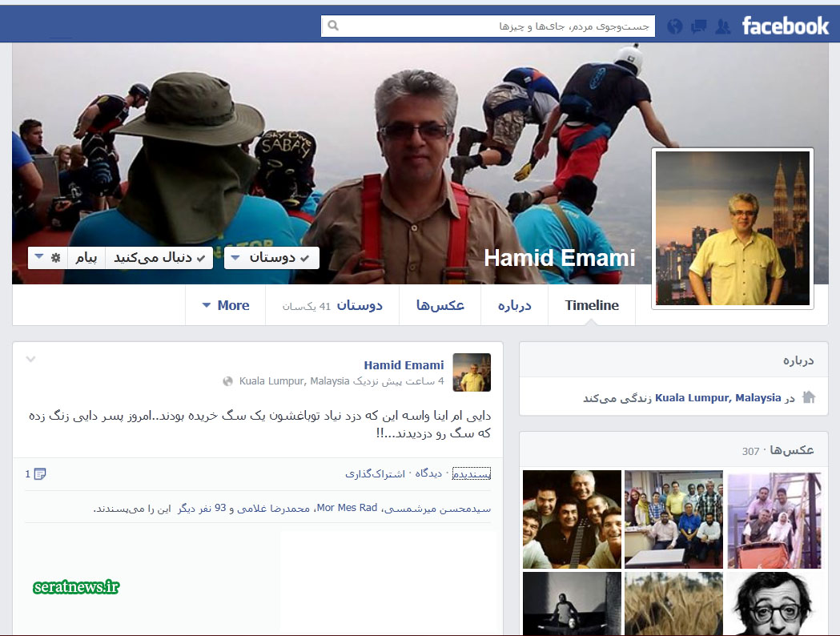Click the 307 photos count
The height and width of the screenshot is (636, 840).
click(750, 451)
